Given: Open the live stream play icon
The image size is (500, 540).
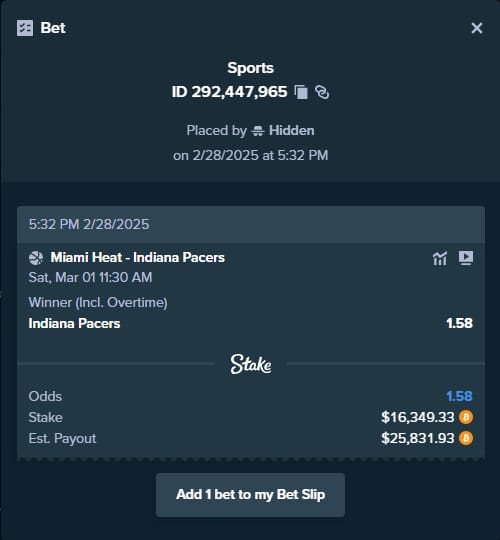Looking at the screenshot, I should [466, 258].
